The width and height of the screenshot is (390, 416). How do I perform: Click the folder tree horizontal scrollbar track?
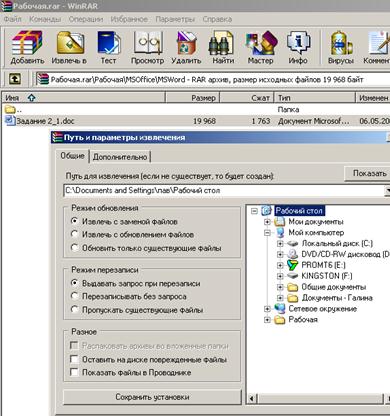pos(320,398)
